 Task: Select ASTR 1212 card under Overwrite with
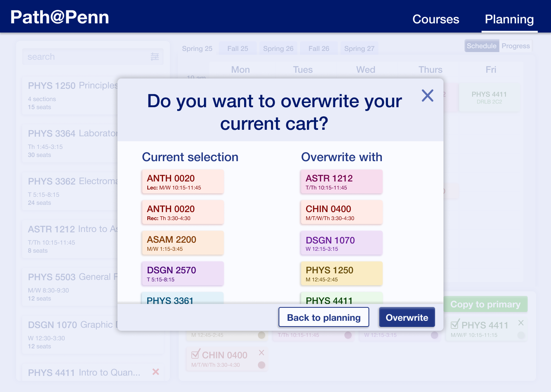[341, 182]
